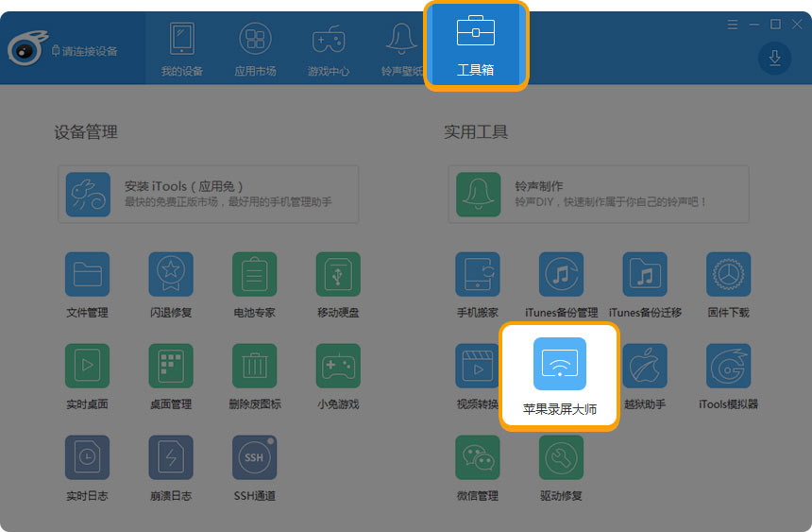The image size is (812, 532).
Task: Click the download manager arrow button
Action: tap(774, 59)
